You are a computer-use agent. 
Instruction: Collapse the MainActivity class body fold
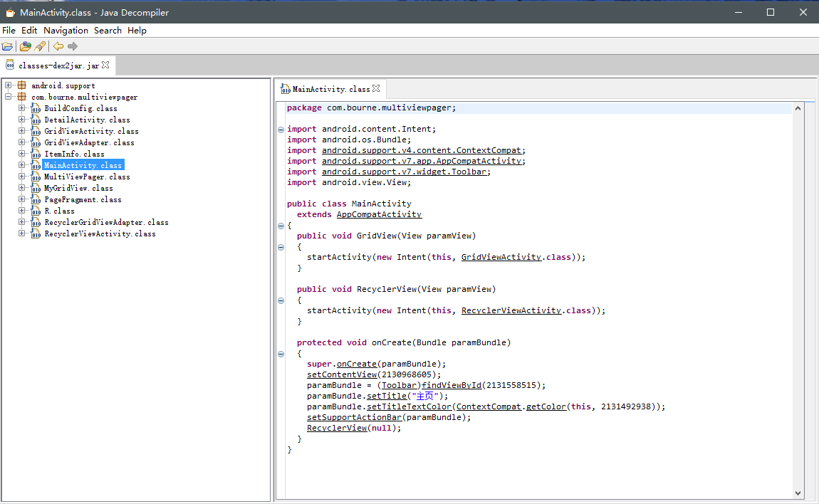(x=281, y=226)
